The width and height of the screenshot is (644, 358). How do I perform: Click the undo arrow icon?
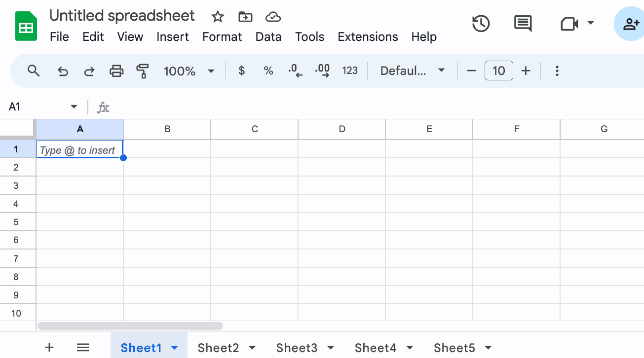point(63,71)
